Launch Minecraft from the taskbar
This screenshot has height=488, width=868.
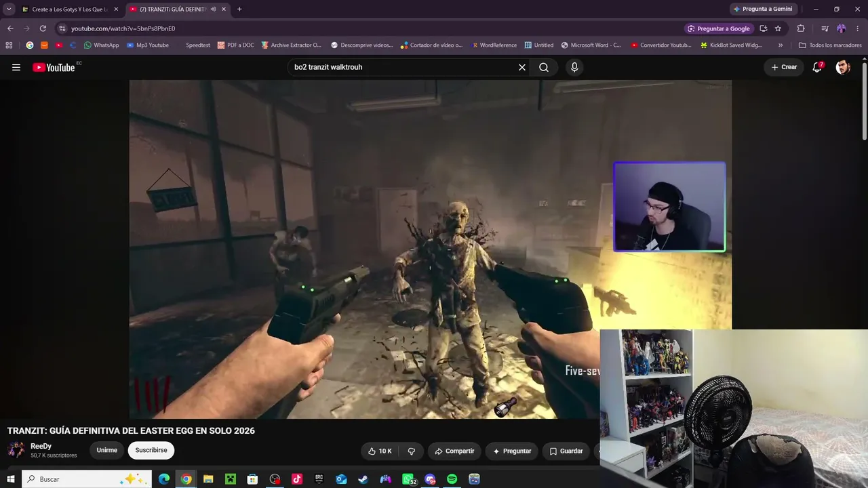pos(231,479)
